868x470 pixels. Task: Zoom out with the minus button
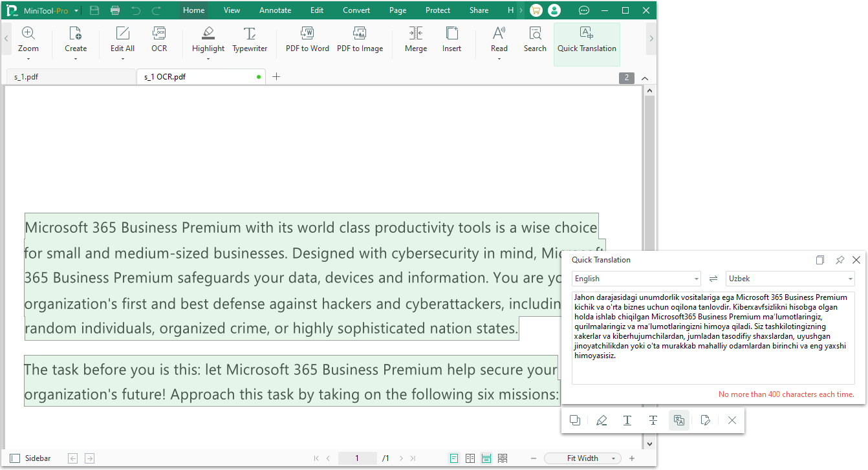pyautogui.click(x=534, y=458)
